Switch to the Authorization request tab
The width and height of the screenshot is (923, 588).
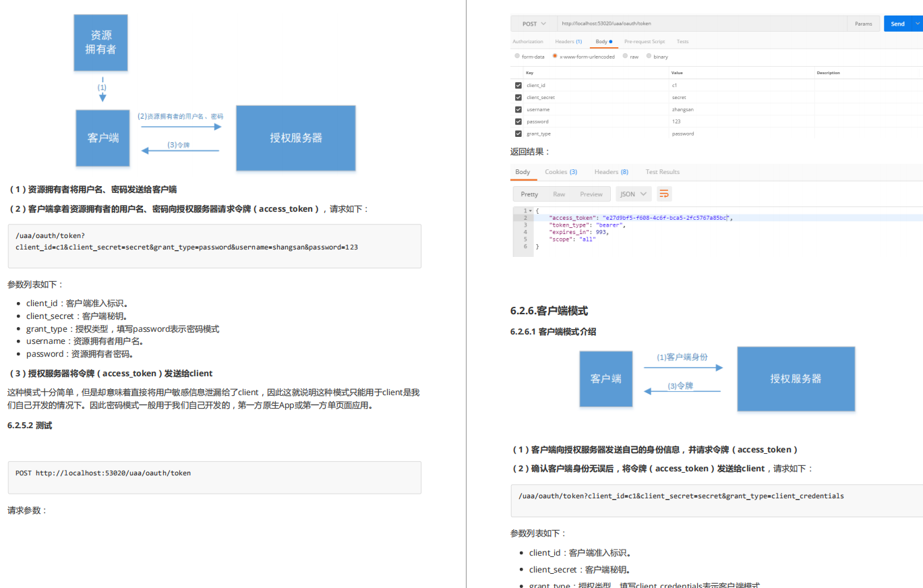528,42
